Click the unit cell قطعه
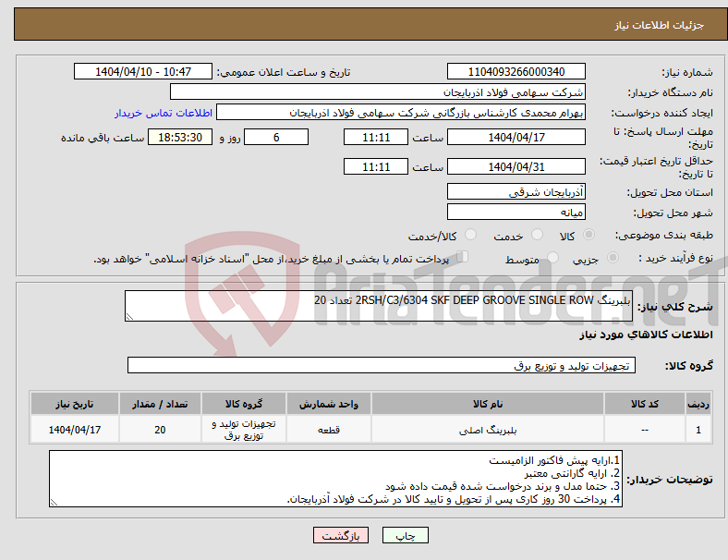 click(x=329, y=430)
